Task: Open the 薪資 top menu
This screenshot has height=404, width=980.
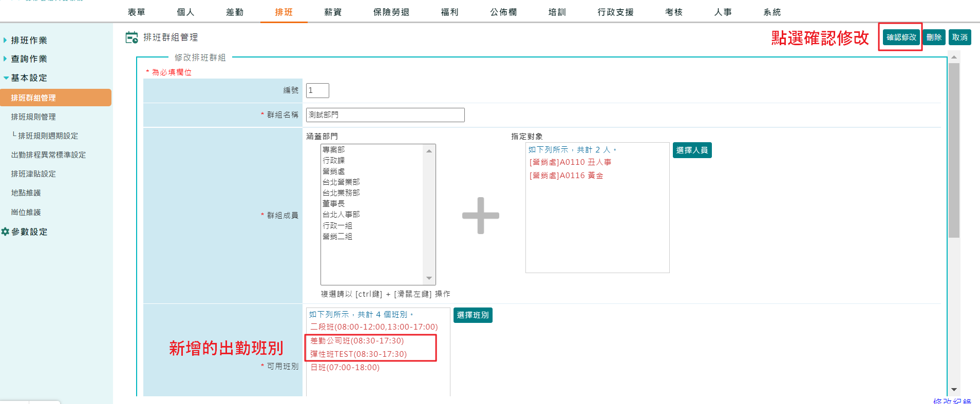Action: pos(333,12)
